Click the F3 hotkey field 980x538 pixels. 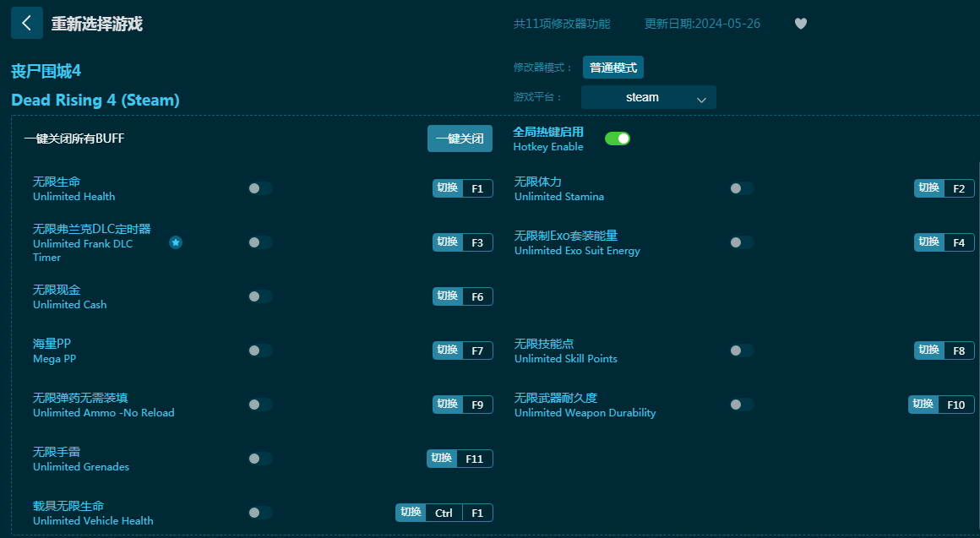pos(477,242)
